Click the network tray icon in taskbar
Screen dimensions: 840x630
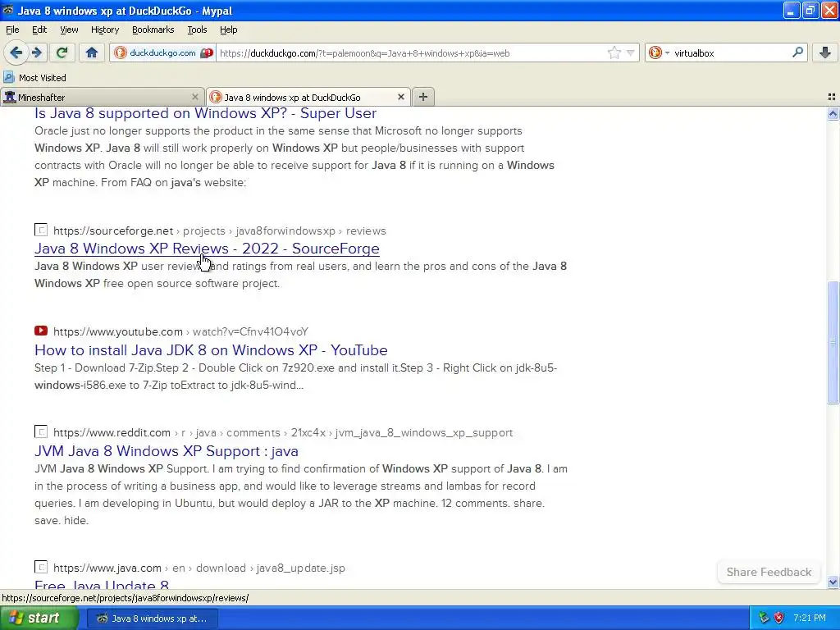[764, 618]
